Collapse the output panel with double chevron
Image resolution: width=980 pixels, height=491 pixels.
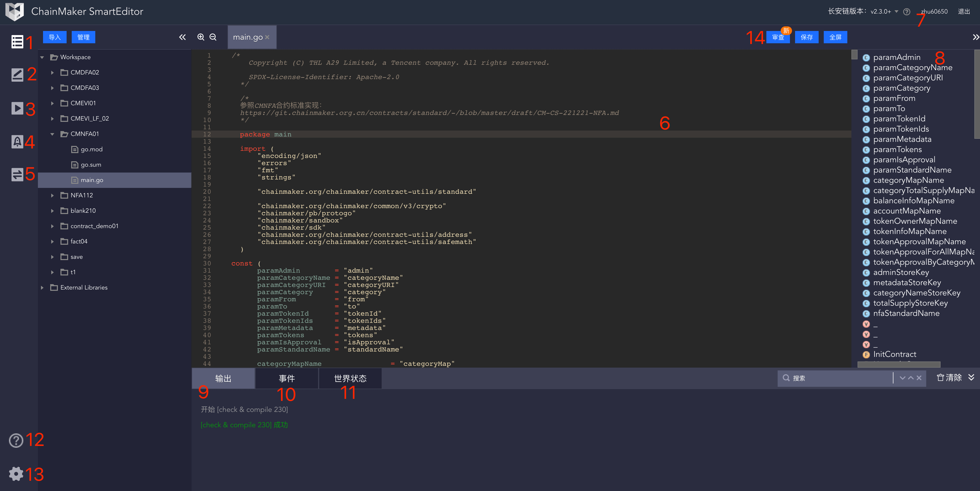point(971,377)
